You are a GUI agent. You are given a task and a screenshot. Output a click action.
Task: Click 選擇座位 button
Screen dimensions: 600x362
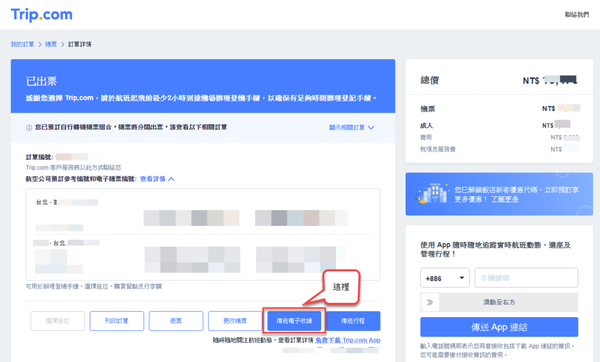click(x=57, y=321)
